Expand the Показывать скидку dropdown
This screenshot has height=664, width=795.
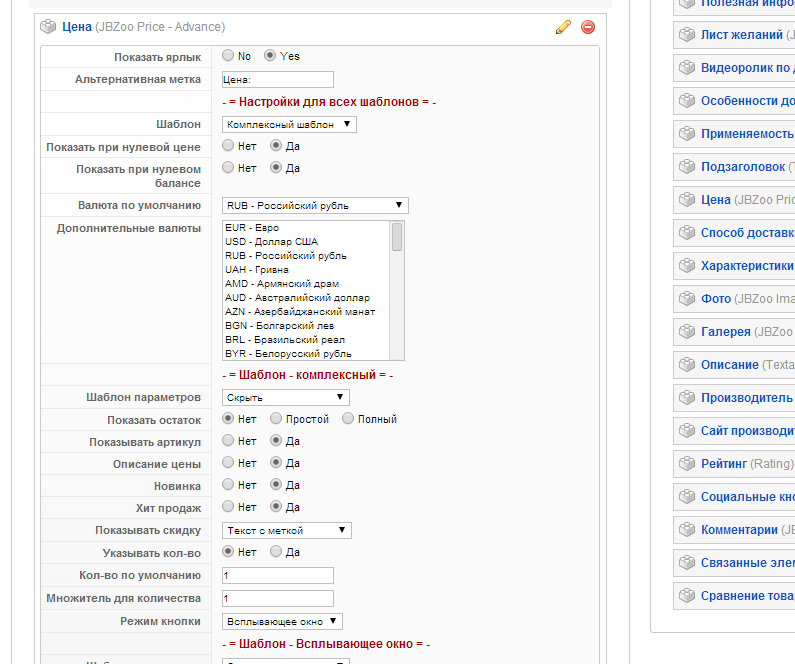tap(286, 530)
